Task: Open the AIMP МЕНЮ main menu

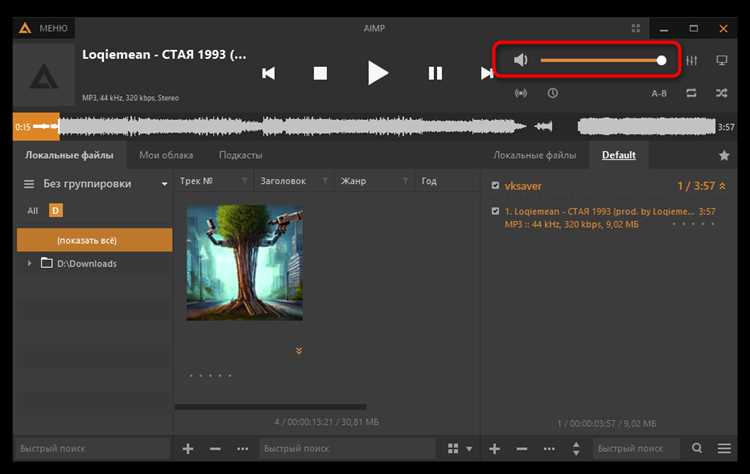Action: [44, 28]
